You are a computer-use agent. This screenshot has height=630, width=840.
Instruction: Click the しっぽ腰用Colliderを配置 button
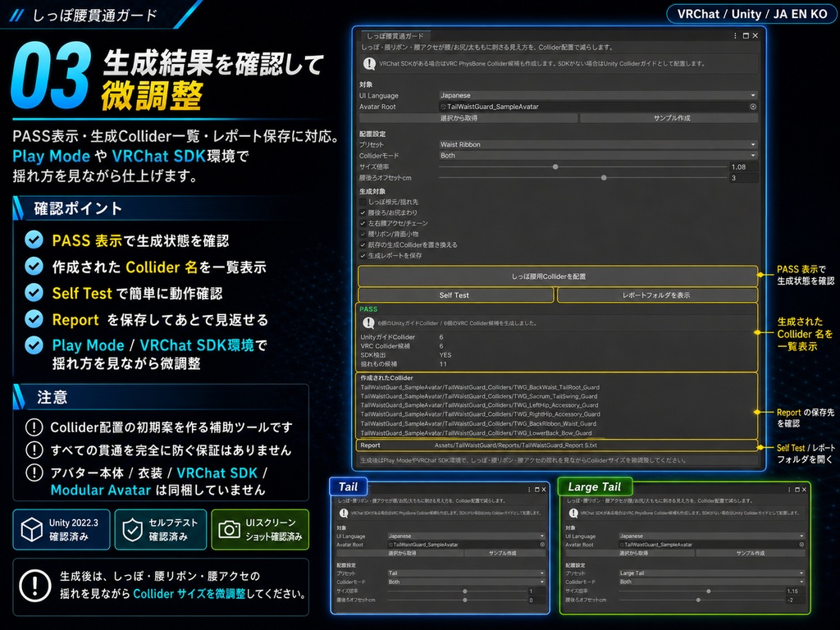pos(558,276)
